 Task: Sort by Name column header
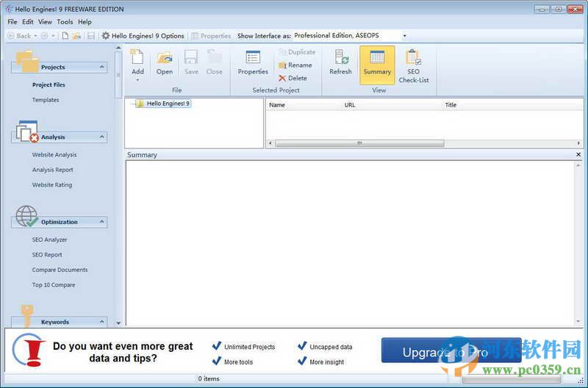[277, 105]
